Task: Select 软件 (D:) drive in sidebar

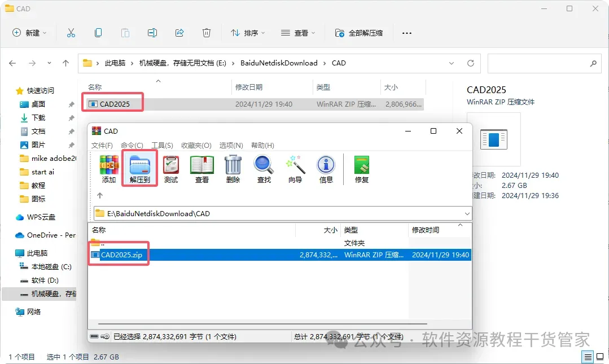Action: (45, 280)
